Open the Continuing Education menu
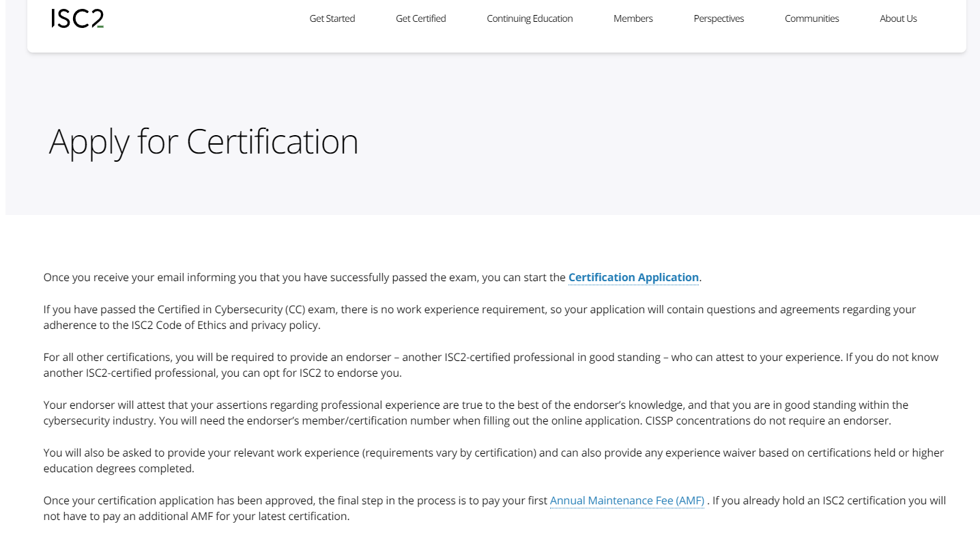 coord(530,18)
